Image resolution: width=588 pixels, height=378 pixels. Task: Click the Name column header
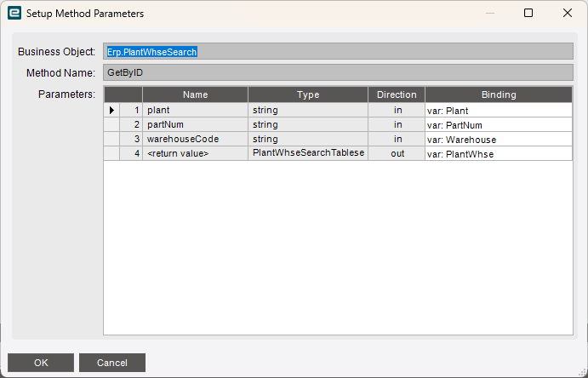click(195, 94)
